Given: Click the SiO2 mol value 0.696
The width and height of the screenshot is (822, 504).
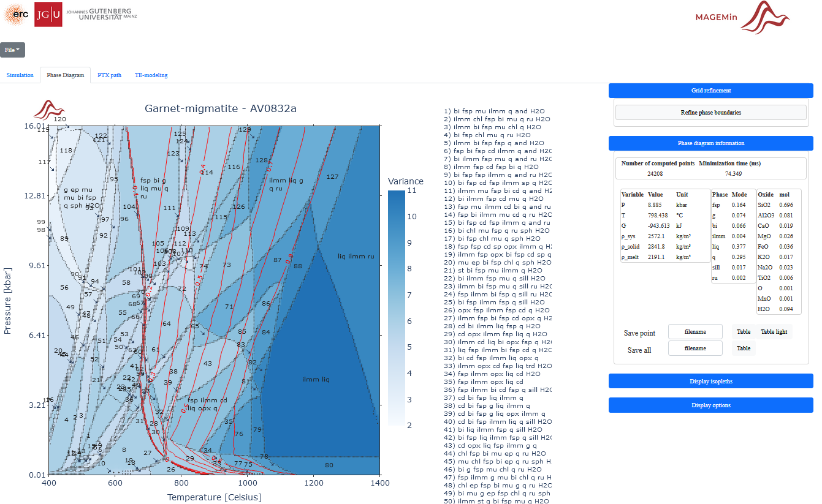Looking at the screenshot, I should [786, 205].
